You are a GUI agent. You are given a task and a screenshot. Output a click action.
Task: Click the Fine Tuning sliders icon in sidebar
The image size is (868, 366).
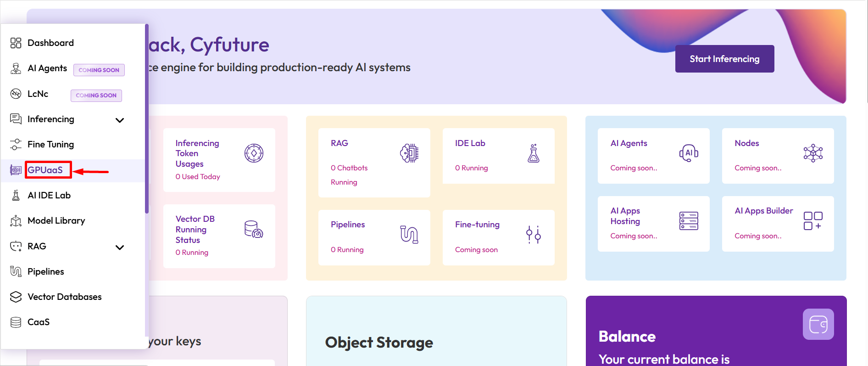[16, 144]
